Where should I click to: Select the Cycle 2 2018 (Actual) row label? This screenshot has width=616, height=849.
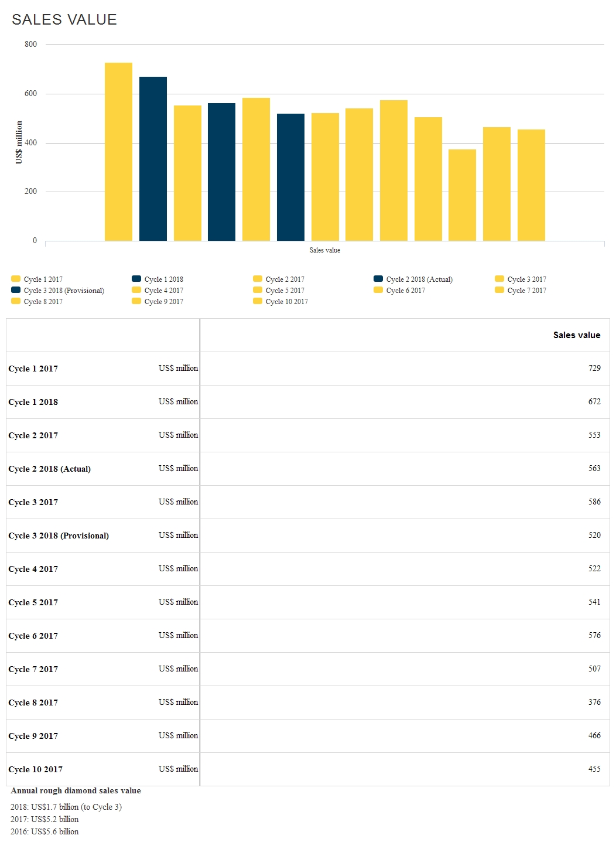point(50,469)
